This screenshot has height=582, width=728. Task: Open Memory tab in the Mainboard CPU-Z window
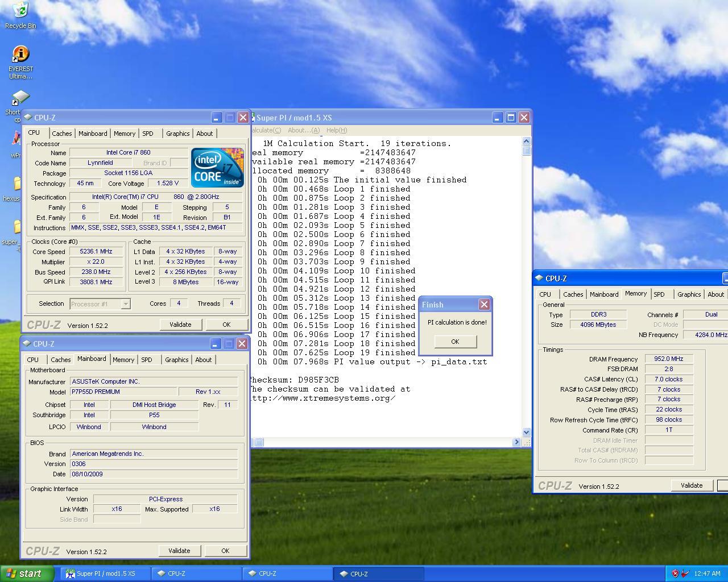point(123,360)
